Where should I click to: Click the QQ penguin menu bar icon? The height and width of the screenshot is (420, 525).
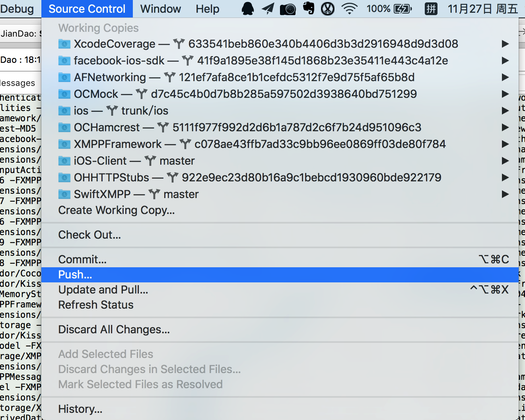(247, 9)
